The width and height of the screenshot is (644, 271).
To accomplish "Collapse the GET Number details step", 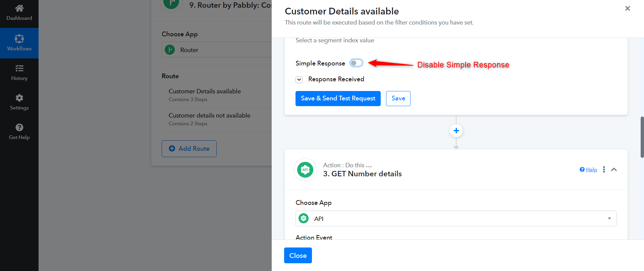I will point(614,170).
